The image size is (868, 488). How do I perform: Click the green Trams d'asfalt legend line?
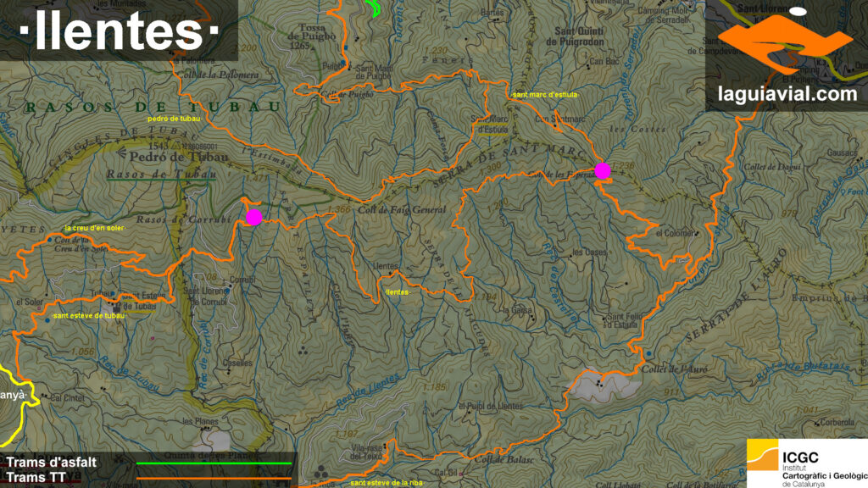214,463
